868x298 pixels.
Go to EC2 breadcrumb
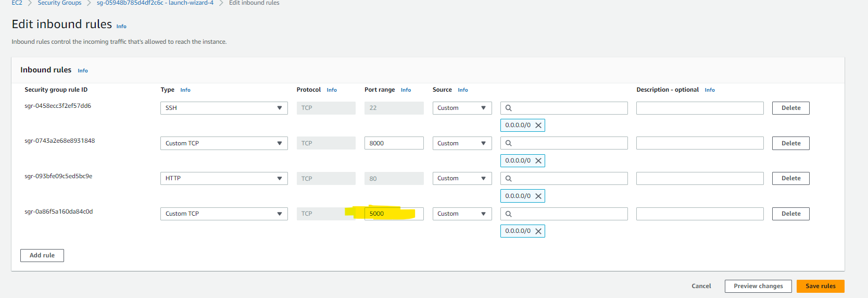(x=17, y=3)
